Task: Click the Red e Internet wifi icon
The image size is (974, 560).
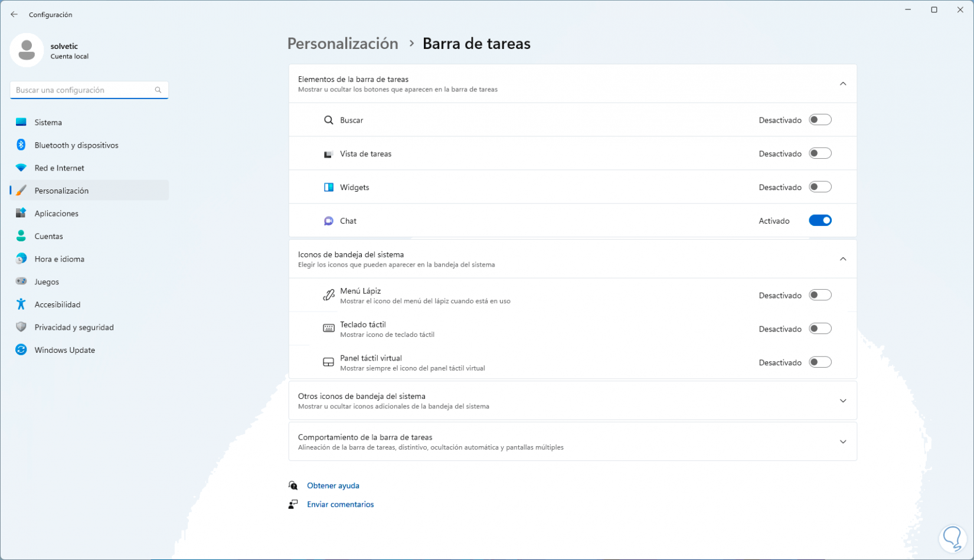Action: [21, 168]
